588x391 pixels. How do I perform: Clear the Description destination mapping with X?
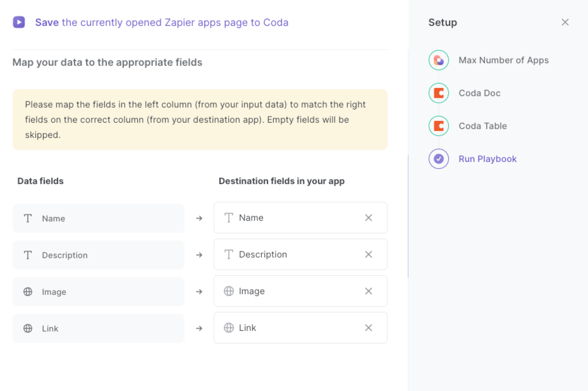(x=369, y=255)
